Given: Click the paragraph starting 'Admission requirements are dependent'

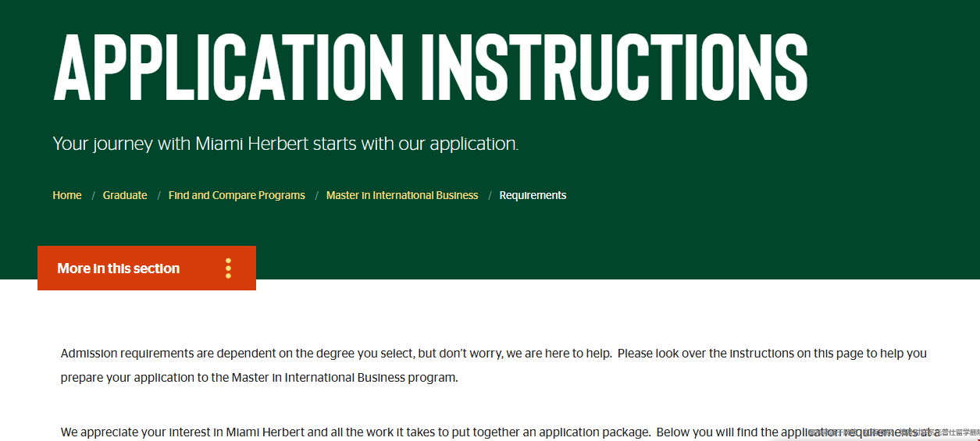Looking at the screenshot, I should tap(494, 365).
